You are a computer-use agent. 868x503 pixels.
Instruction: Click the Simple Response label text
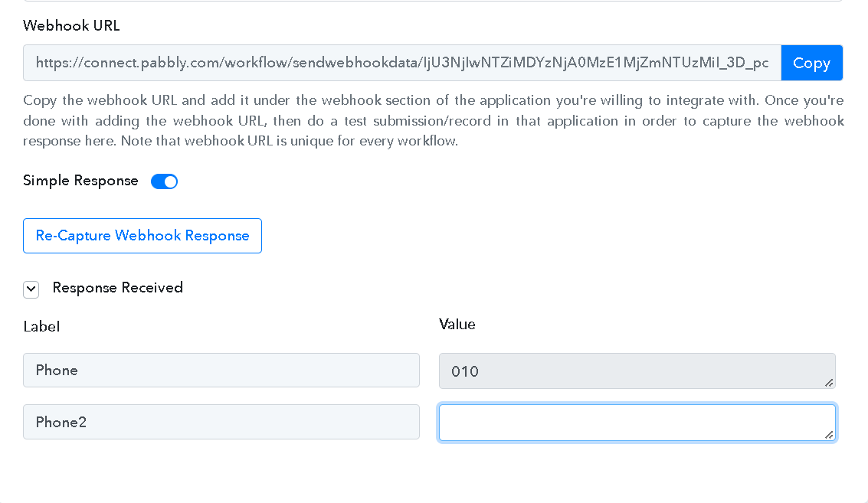click(x=80, y=181)
